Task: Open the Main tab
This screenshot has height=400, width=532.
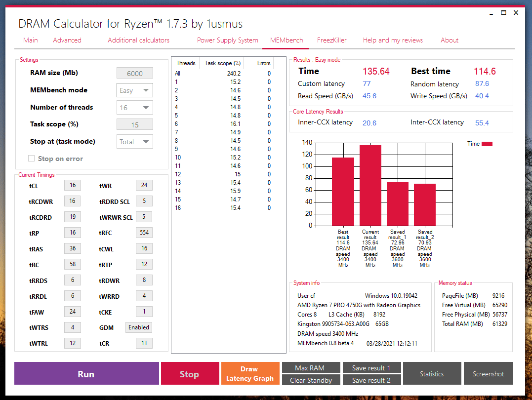Action: coord(31,40)
